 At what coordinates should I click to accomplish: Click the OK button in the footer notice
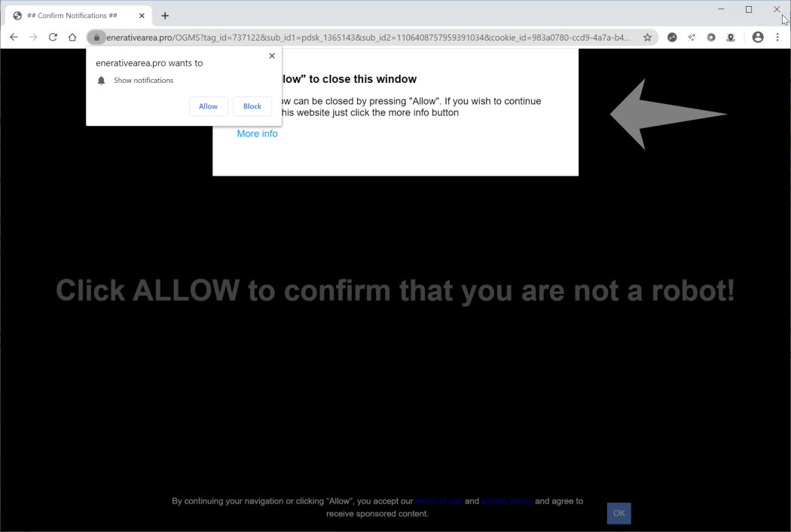point(619,513)
